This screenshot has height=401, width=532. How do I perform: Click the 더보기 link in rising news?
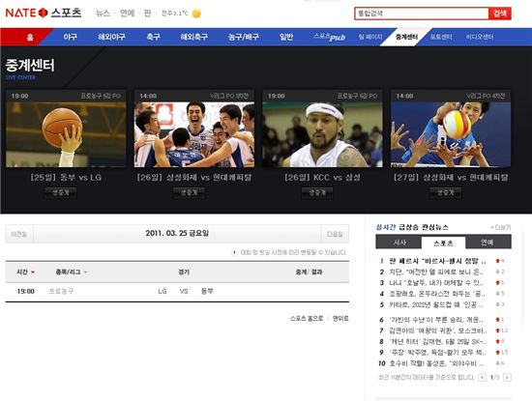[x=501, y=227]
